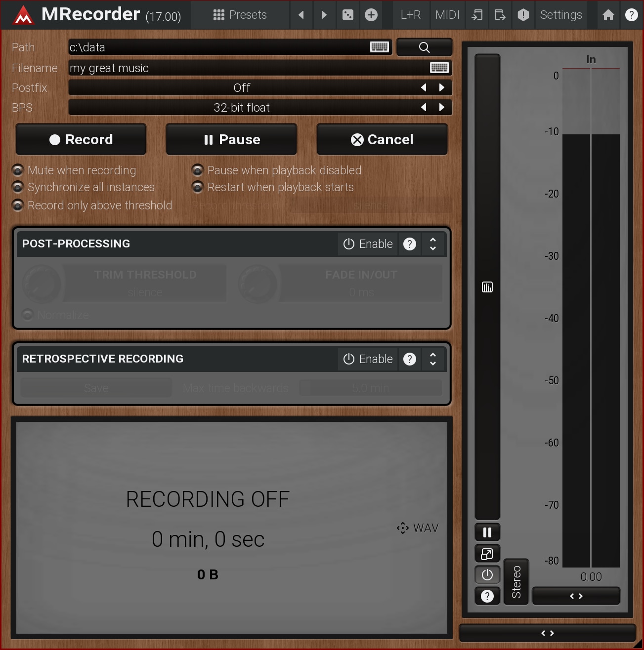Click the random preset dice icon
The width and height of the screenshot is (644, 650).
[348, 15]
